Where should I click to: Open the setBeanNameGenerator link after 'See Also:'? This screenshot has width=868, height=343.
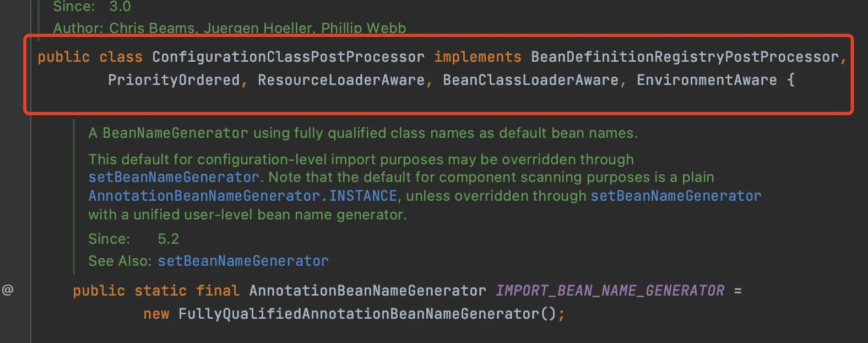tap(243, 261)
